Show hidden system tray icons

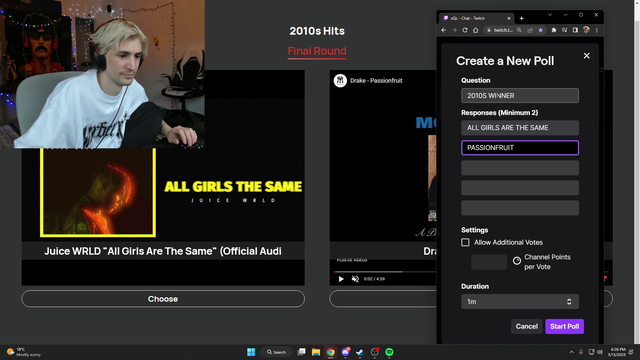pyautogui.click(x=571, y=352)
